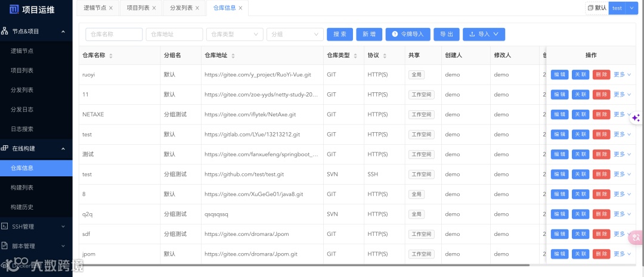
Task: Click the horizontal table scrollbar
Action: pos(304,265)
